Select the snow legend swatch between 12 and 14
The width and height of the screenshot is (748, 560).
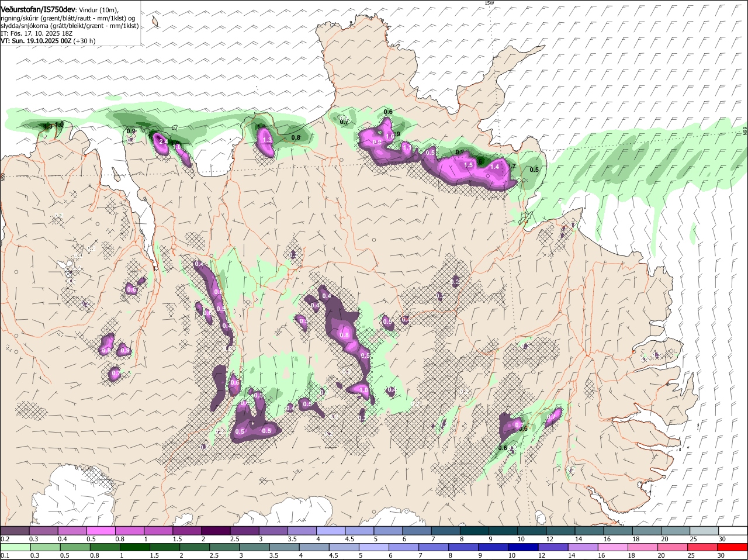click(561, 530)
